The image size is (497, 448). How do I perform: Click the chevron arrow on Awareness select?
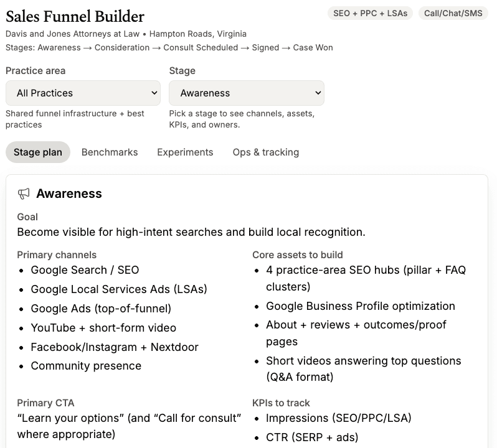tap(318, 93)
